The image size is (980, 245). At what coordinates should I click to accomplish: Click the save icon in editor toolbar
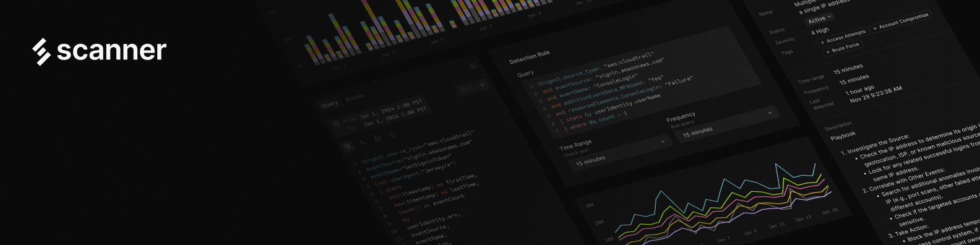click(x=377, y=139)
